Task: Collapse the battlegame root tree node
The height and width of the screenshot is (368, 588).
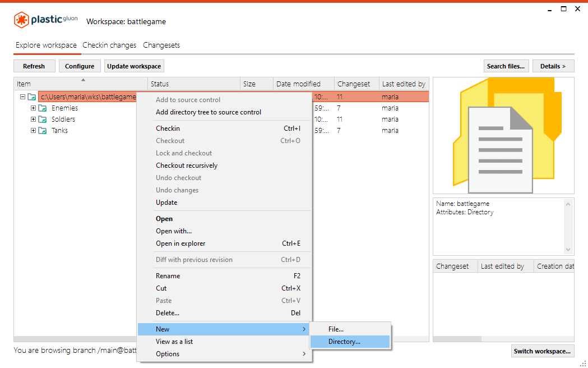Action: pos(22,97)
